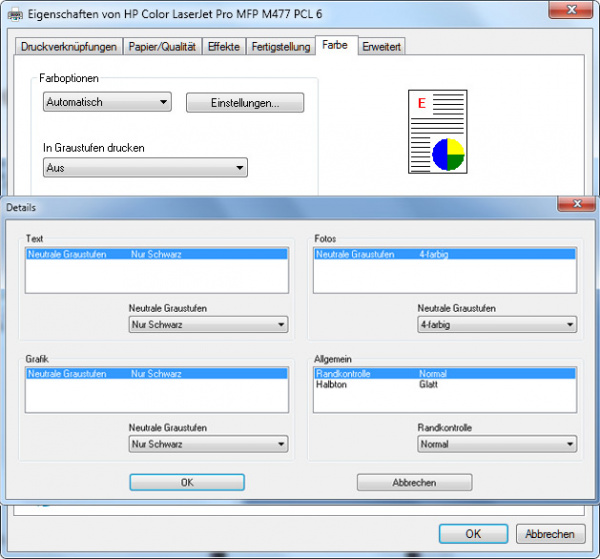600x559 pixels.
Task: Click the Einstellungen... button
Action: (x=244, y=103)
